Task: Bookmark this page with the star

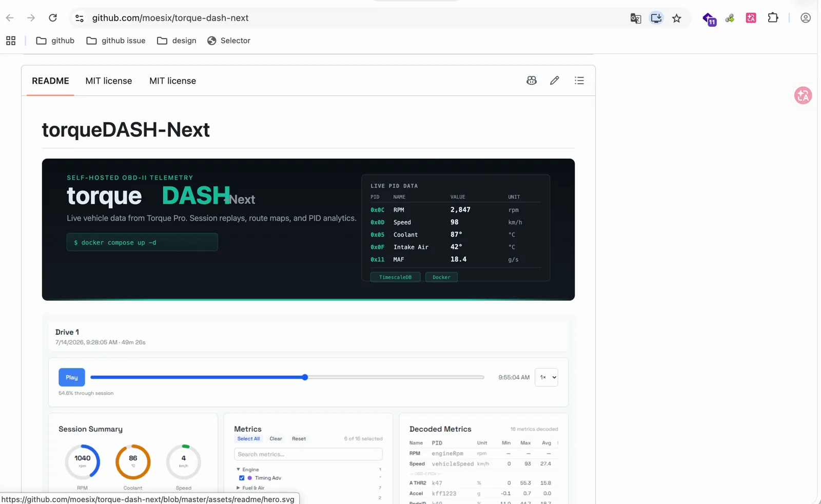Action: click(677, 18)
